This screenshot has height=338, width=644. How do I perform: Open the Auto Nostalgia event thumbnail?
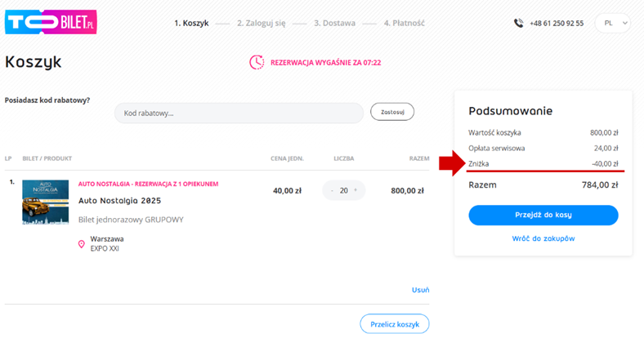coord(46,202)
